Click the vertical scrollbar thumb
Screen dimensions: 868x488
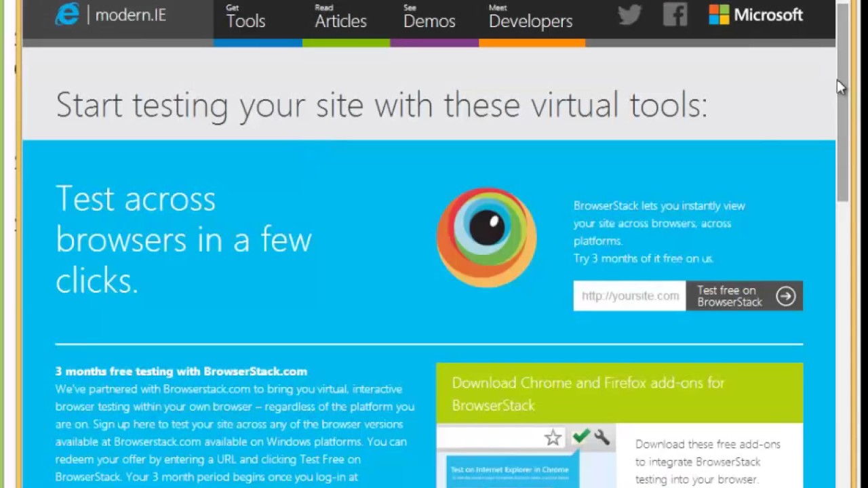click(842, 102)
